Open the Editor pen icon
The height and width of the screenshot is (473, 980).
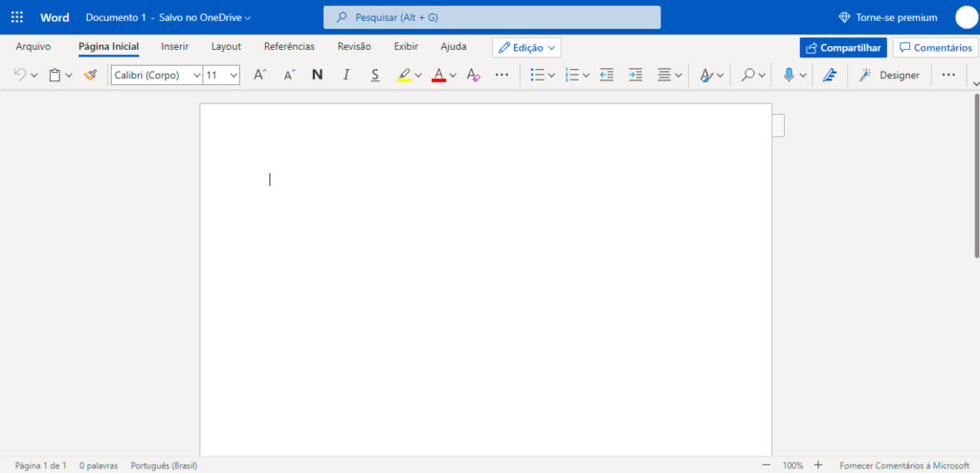coord(829,75)
